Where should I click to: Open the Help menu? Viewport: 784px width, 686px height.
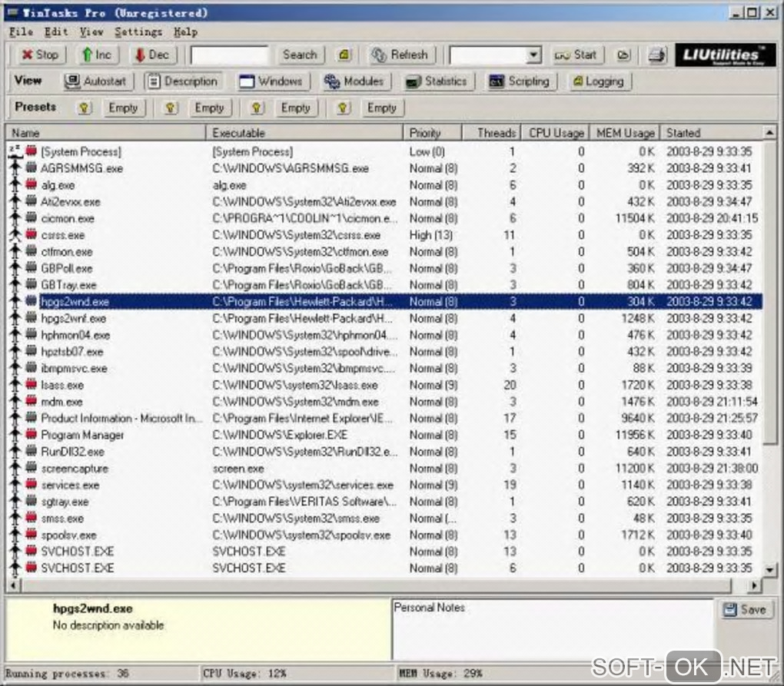click(185, 32)
